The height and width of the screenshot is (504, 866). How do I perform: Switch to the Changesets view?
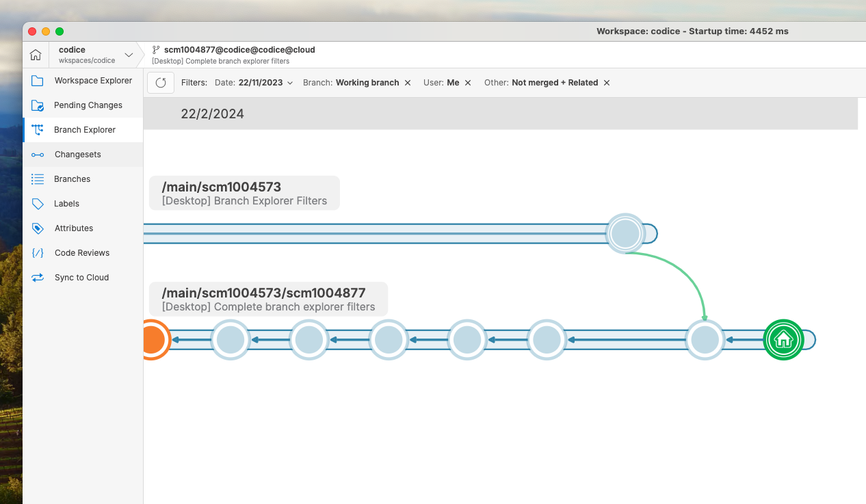tap(40, 154)
